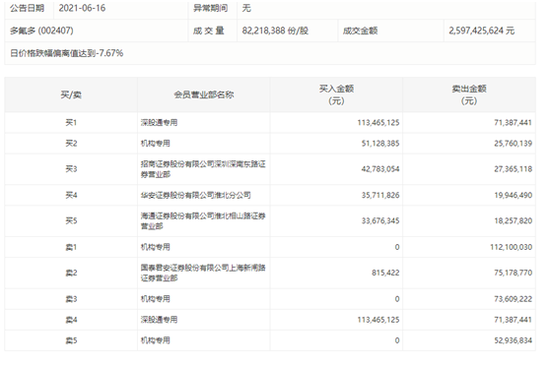The width and height of the screenshot is (550, 367).
Task: Click the 买/卖 column header
Action: tap(71, 95)
